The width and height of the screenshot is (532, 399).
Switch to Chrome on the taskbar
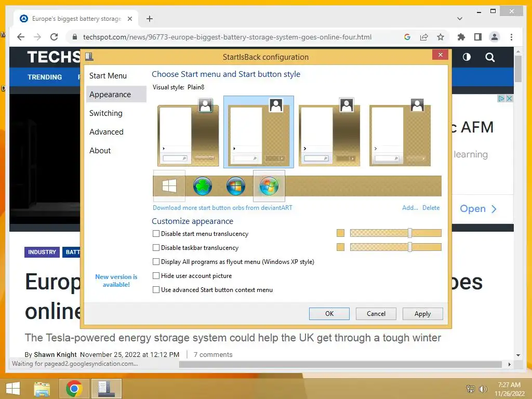point(74,389)
